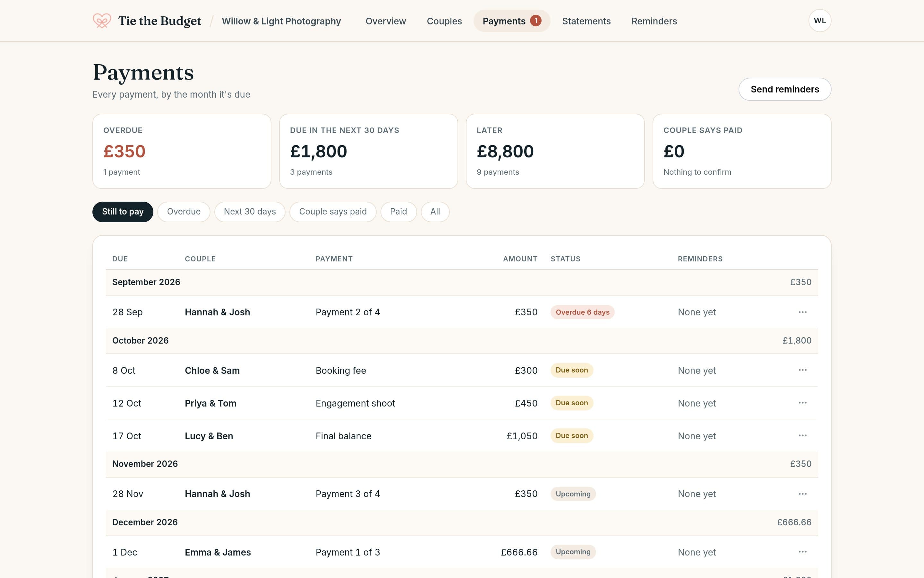Open row menu for Emma & James payment
This screenshot has height=578, width=924.
(803, 552)
